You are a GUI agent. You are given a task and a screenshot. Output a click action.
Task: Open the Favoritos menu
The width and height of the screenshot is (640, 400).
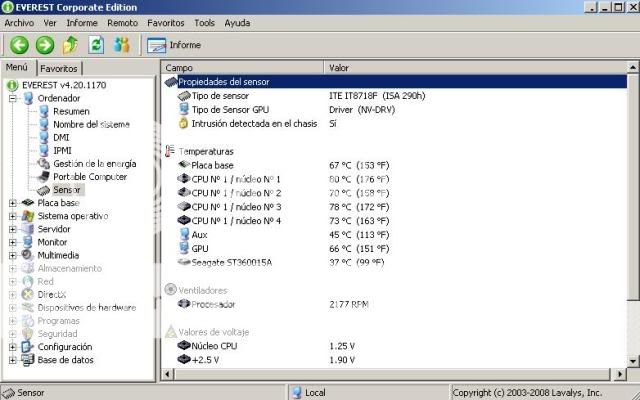click(x=166, y=23)
